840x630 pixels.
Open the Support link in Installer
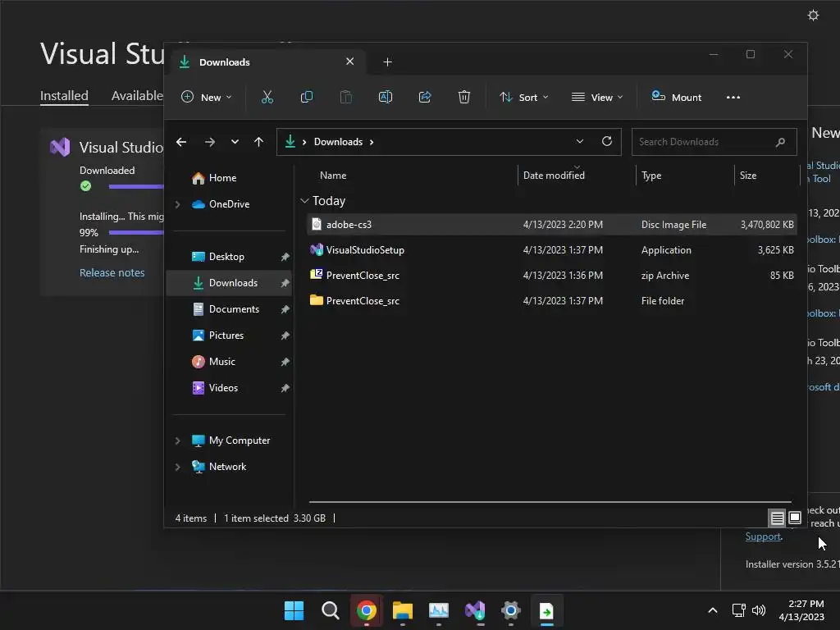tap(763, 536)
